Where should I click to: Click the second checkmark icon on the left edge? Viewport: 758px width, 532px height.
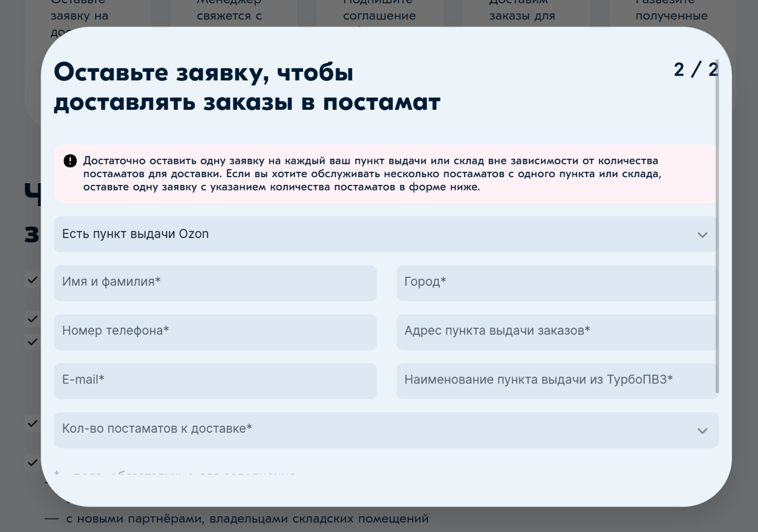click(x=32, y=319)
